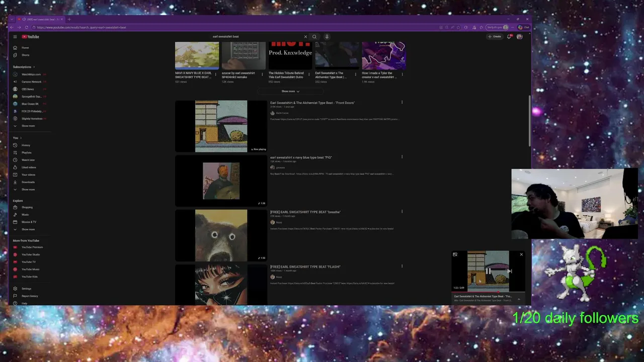Click the browser address bar URL
Screen dimensions: 644x362
[82, 28]
